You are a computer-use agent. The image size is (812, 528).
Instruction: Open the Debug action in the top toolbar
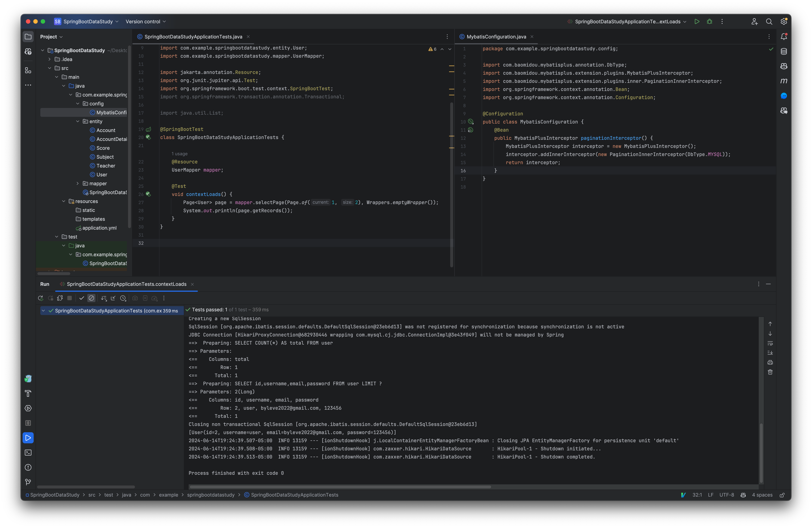pos(709,21)
